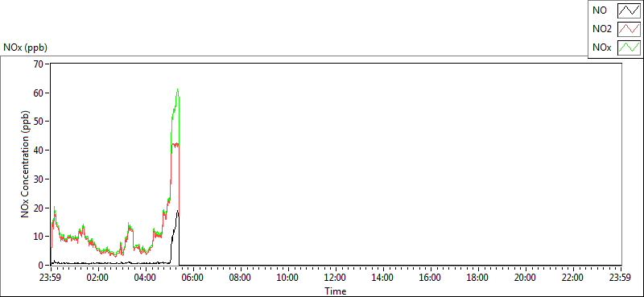Click the 06:00 time axis label
The image size is (644, 297).
click(x=192, y=277)
